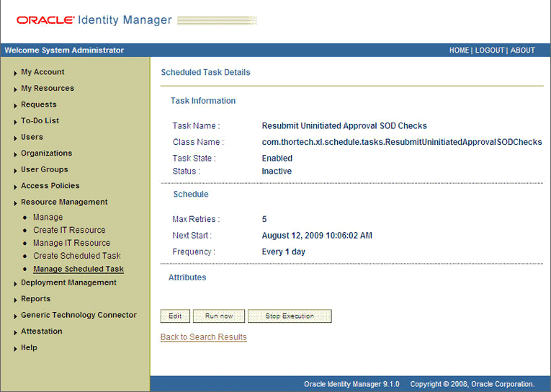The height and width of the screenshot is (392, 551).
Task: Expand the Users arrow
Action: 15,138
